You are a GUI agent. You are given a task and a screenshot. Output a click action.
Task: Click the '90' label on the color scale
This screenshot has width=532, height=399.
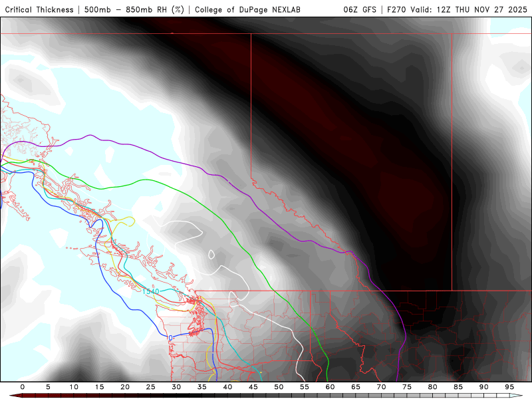(483, 387)
